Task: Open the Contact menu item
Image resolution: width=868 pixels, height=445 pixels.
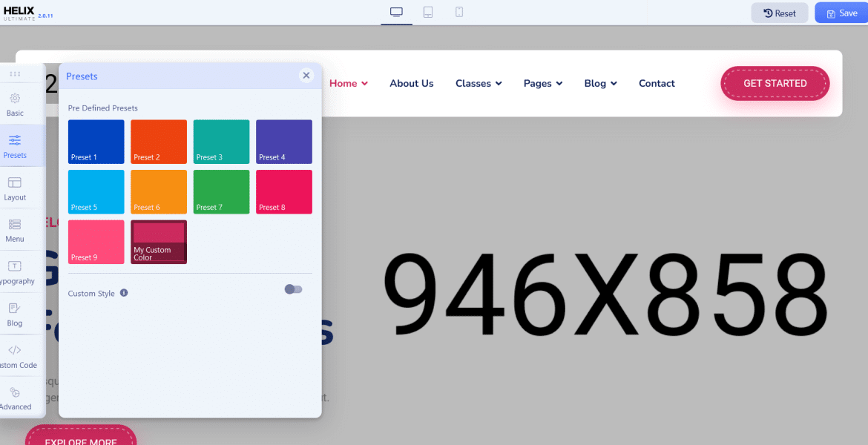Action: 656,83
